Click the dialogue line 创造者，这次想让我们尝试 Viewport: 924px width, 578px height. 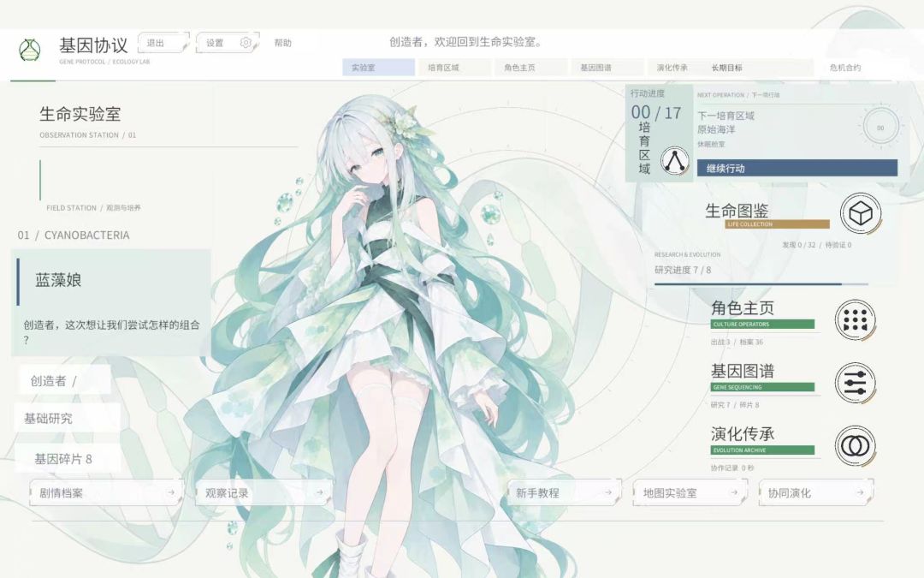click(x=112, y=331)
